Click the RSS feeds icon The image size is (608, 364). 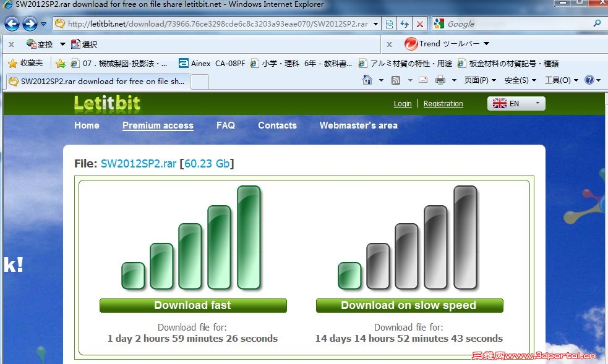(396, 80)
